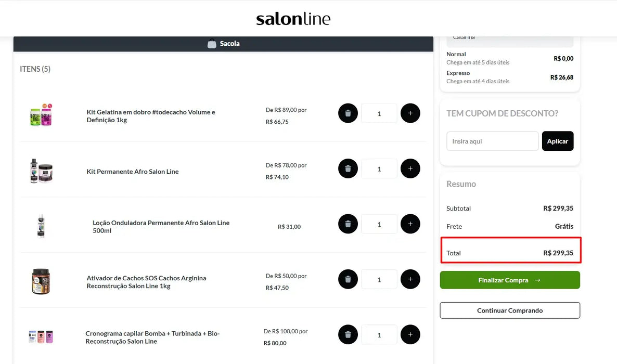Increase Ativador de Cachos SOS quantity
Image resolution: width=617 pixels, height=364 pixels.
click(x=410, y=279)
